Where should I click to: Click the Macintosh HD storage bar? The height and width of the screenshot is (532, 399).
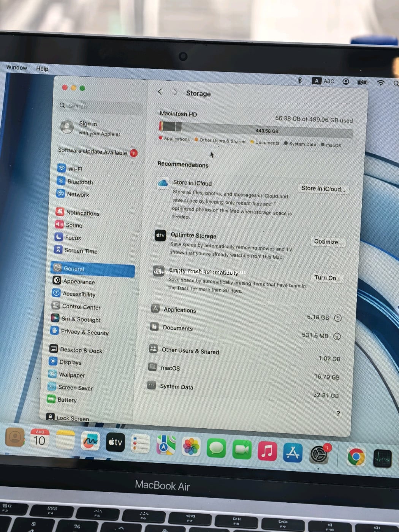[x=256, y=129]
